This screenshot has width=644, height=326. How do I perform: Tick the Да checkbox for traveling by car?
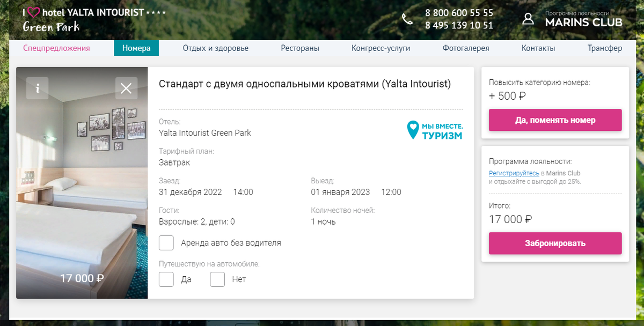click(166, 279)
